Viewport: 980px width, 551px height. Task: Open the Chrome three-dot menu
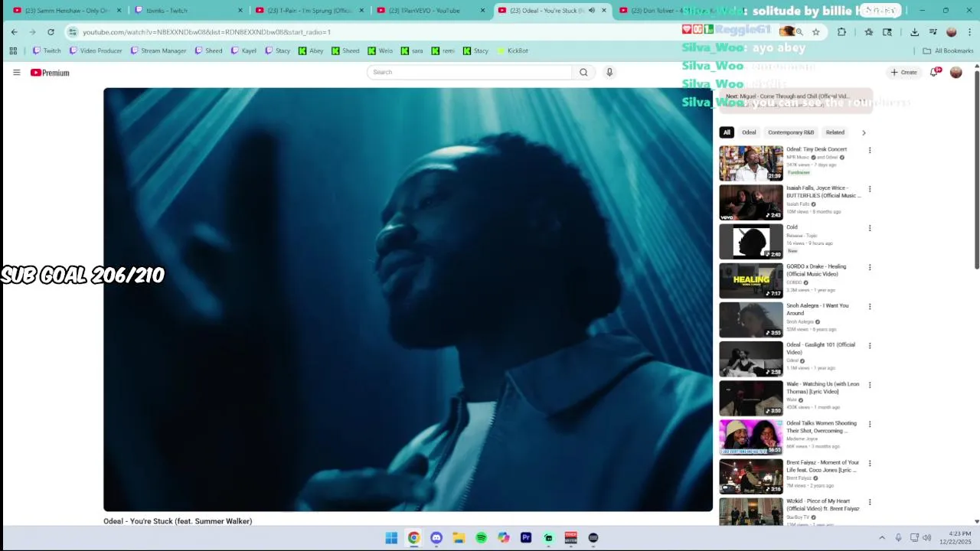[970, 32]
